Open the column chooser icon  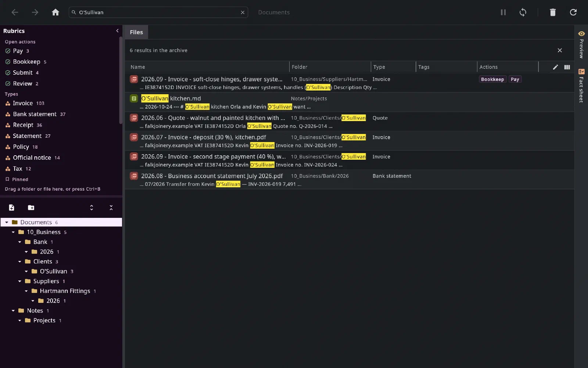pos(567,67)
